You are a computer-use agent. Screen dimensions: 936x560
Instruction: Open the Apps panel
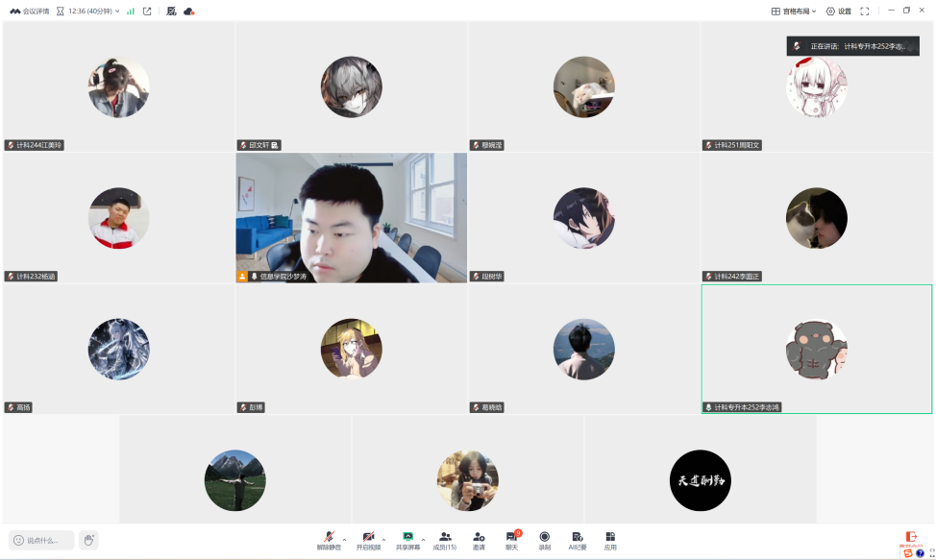610,538
